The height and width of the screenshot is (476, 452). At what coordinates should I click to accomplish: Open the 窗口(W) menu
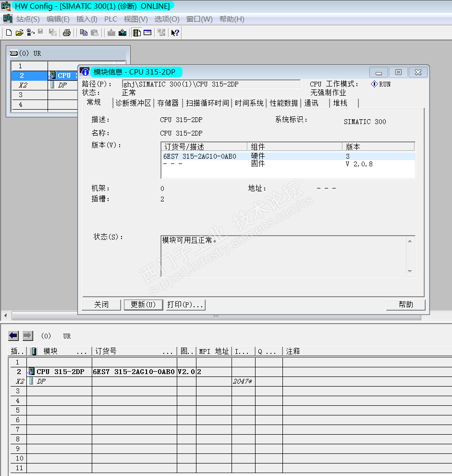[199, 19]
